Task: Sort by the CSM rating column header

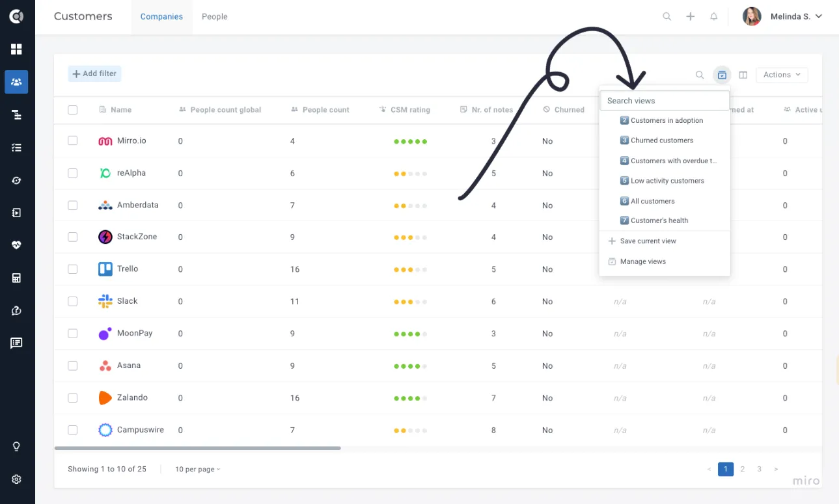Action: [404, 110]
